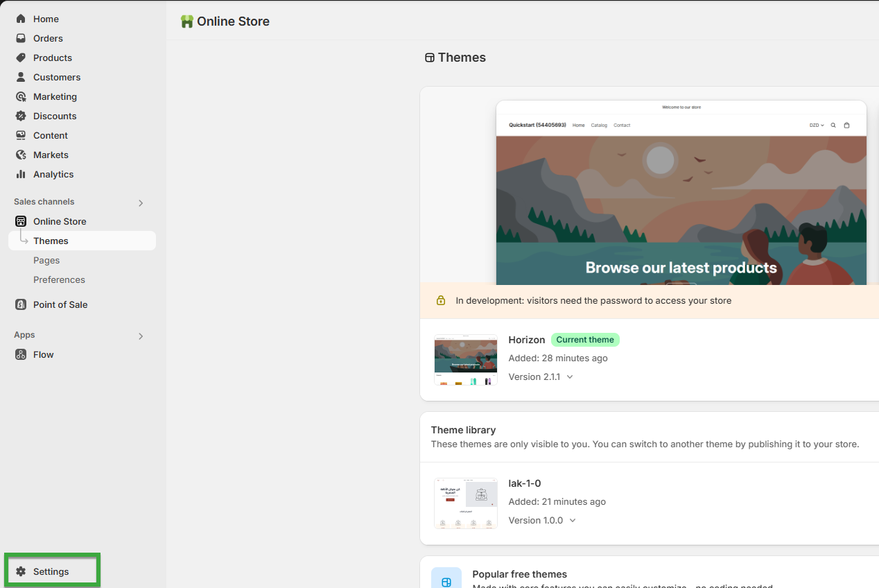Viewport: 879px width, 588px height.
Task: Click the Themes heading icon
Action: point(430,58)
